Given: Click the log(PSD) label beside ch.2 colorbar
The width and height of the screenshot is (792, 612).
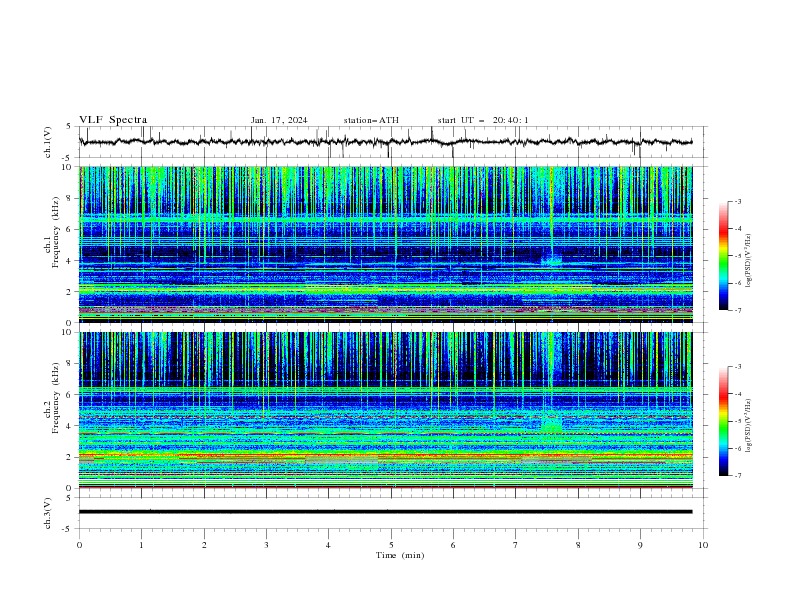Looking at the screenshot, I should pyautogui.click(x=748, y=426).
